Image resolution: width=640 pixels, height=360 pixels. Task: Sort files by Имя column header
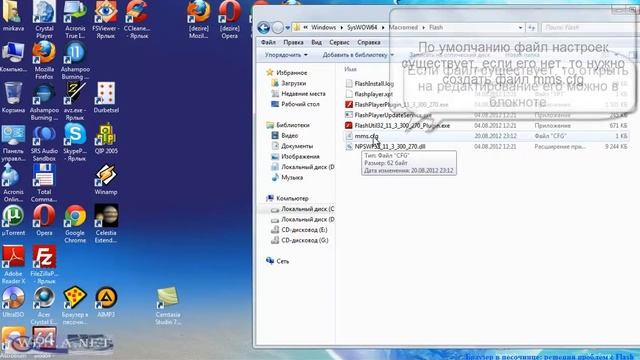click(x=350, y=69)
